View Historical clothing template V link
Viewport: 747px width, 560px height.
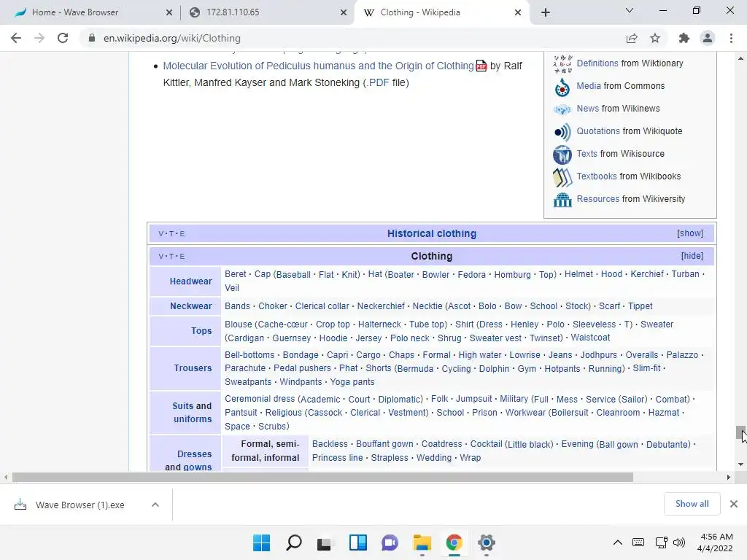[x=160, y=234]
